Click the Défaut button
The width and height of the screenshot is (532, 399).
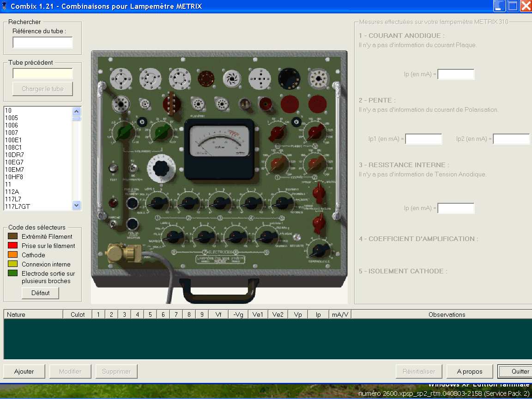40,293
